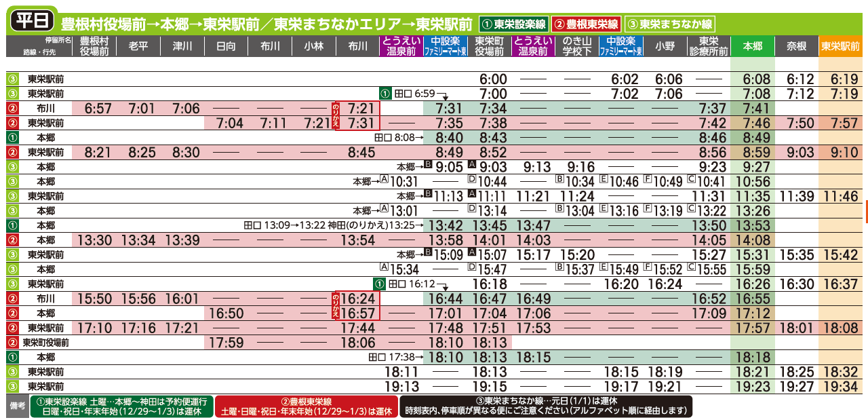Click the 19:34 arrival time cell
This screenshot has height=420, width=868.
[x=840, y=386]
